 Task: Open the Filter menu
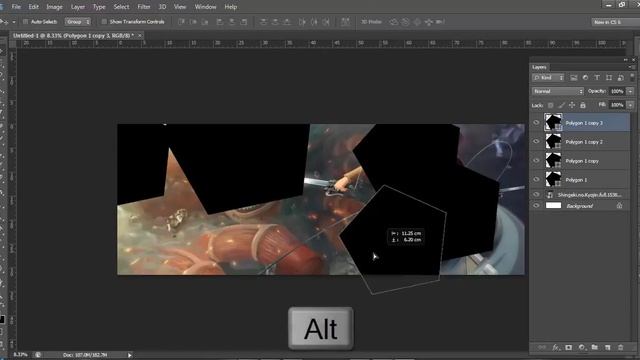pos(144,7)
